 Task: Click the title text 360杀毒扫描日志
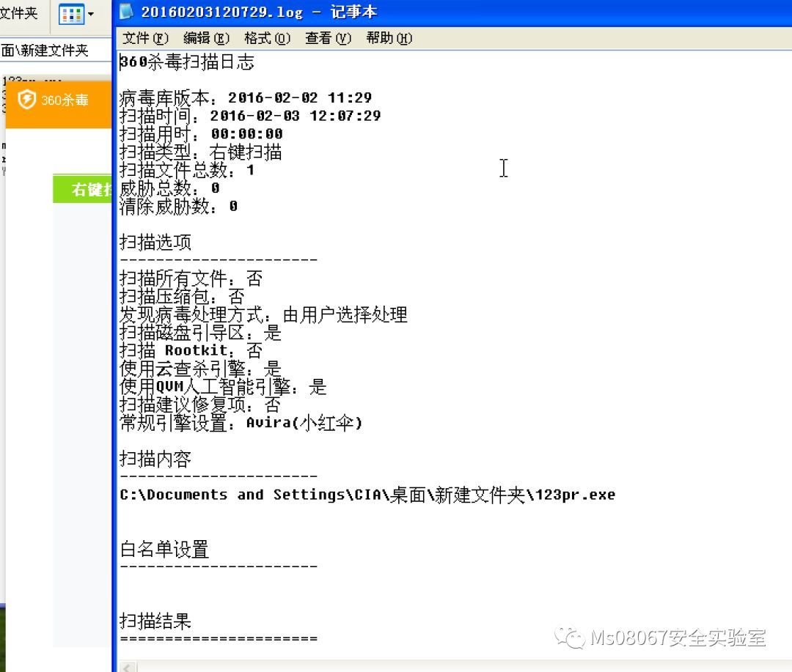click(x=187, y=62)
